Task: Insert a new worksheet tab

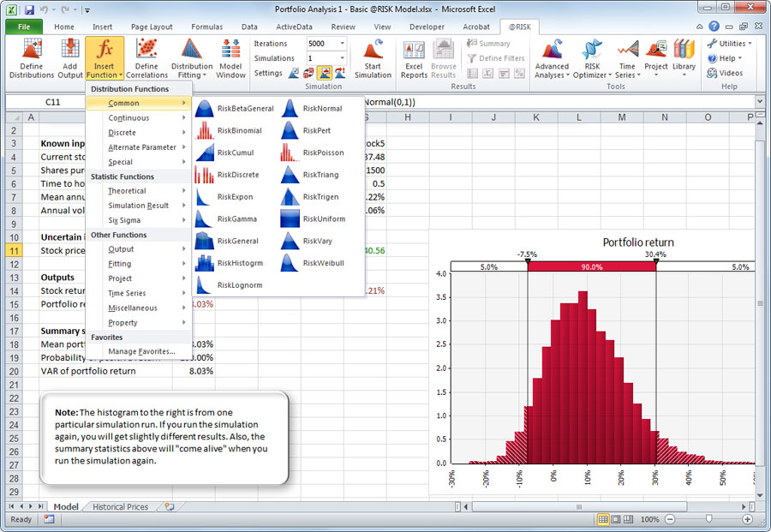Action: 170,506
